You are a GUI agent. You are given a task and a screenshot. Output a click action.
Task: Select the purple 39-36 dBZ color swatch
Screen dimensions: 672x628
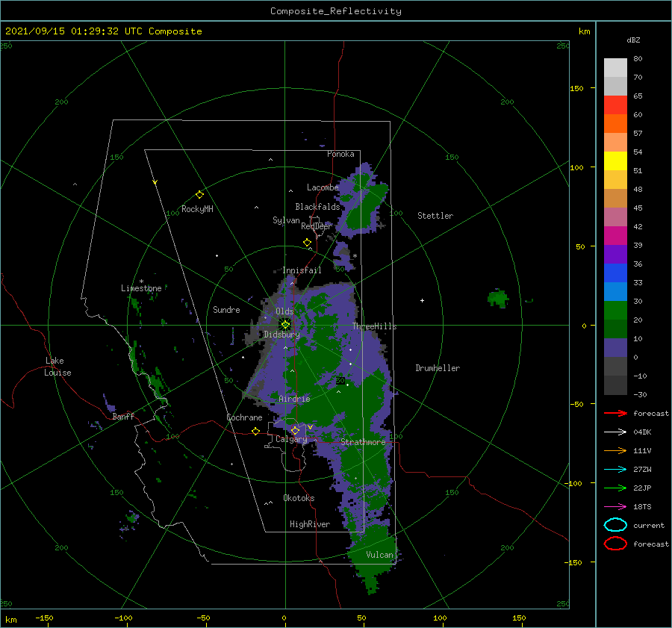click(x=615, y=254)
